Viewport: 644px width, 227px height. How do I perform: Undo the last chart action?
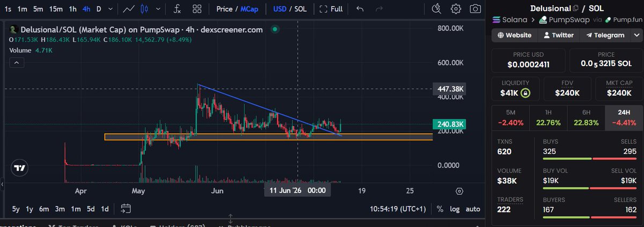pyautogui.click(x=360, y=9)
